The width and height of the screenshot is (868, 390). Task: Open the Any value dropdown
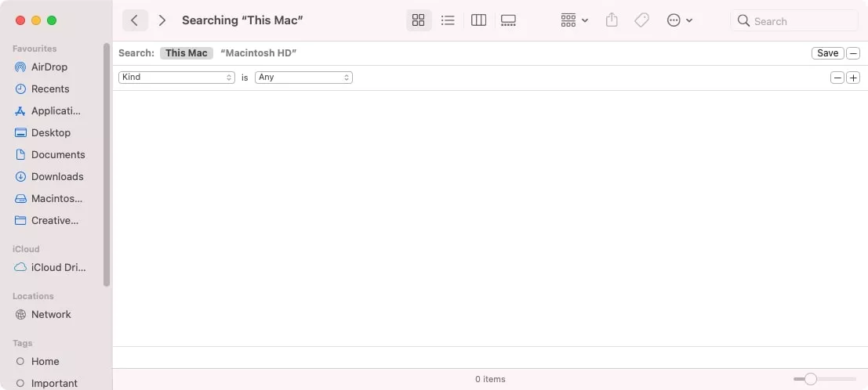[x=303, y=78]
